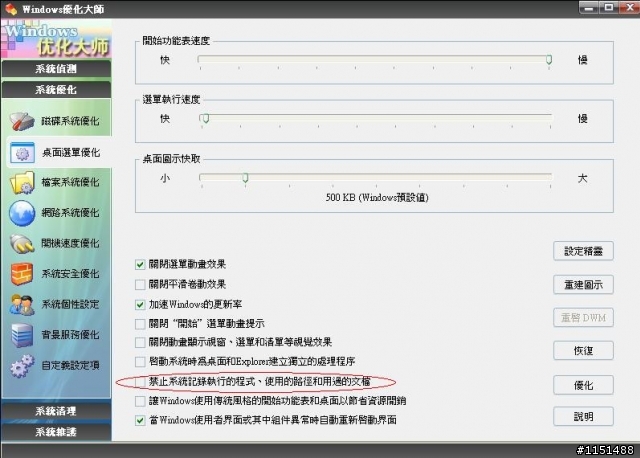Click the 500 KB (Windows預設值) value text

click(x=377, y=198)
